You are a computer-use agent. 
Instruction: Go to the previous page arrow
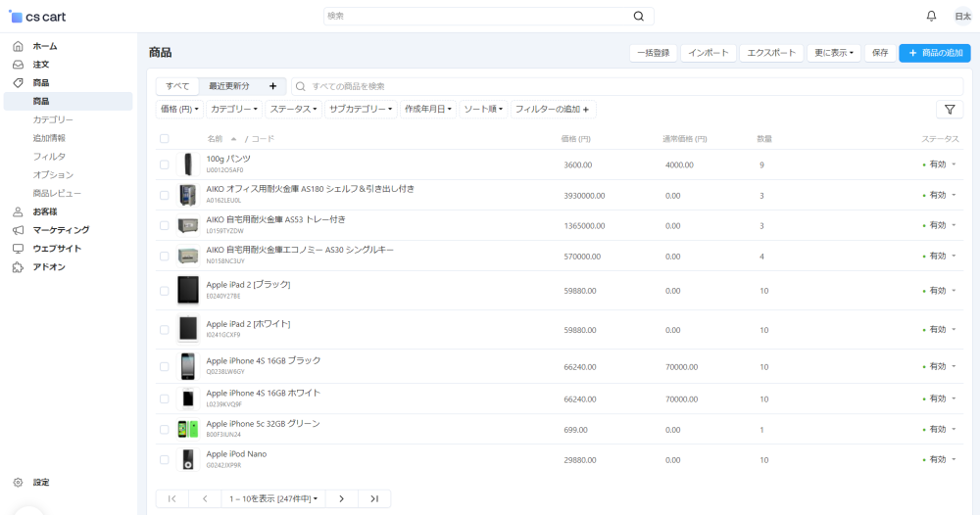coord(205,498)
